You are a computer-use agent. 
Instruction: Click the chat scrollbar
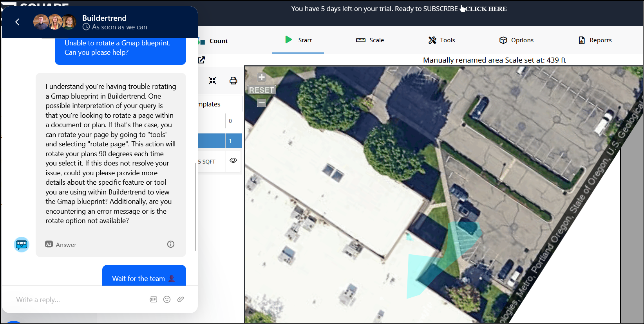[195, 207]
